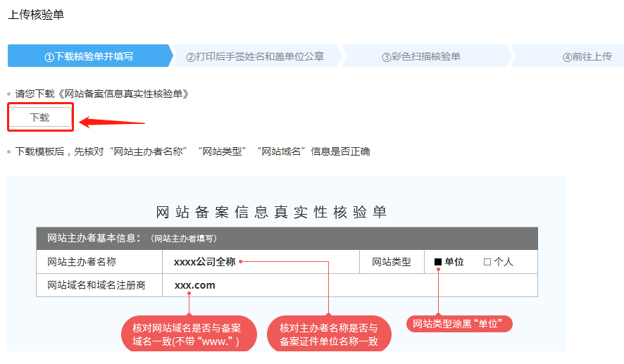The height and width of the screenshot is (364, 624).
Task: Click the form title 网站备案信息真实性核验单
Action: (x=271, y=212)
